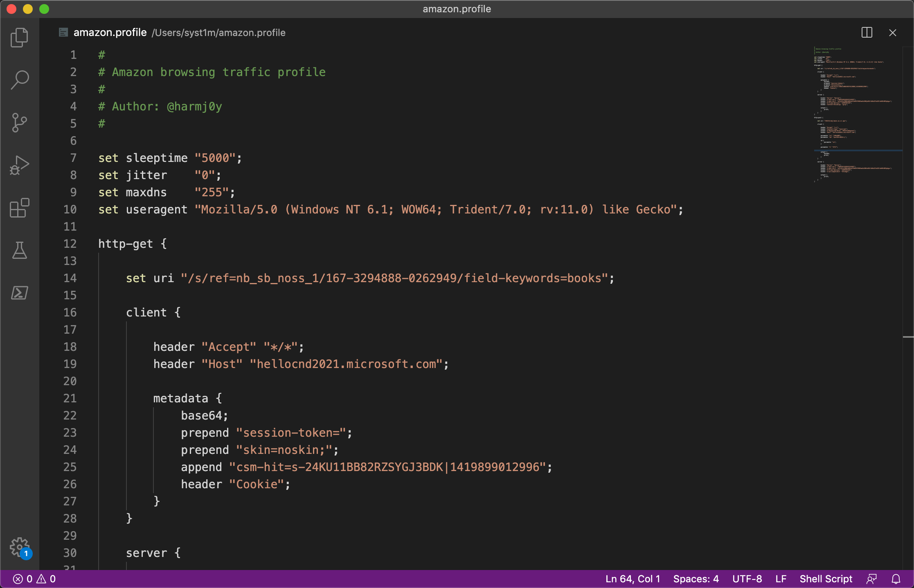Click the amazon.profile file icon in breadcrumb
The image size is (914, 588).
pyautogui.click(x=63, y=32)
